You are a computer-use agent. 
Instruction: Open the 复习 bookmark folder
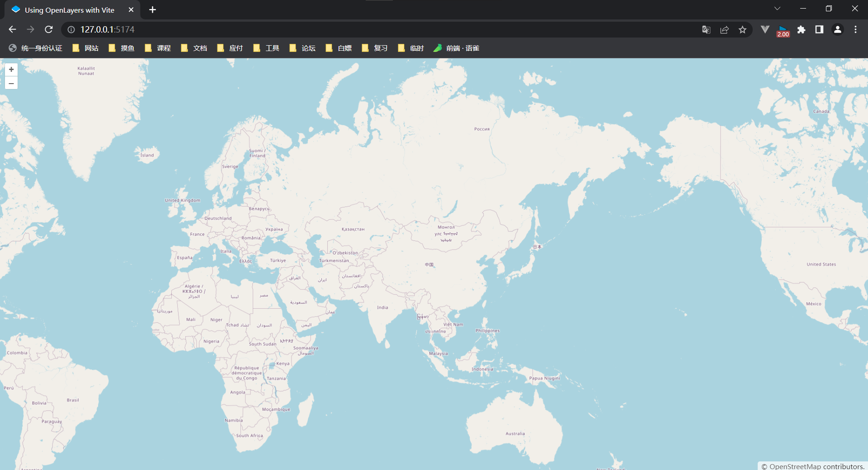(375, 48)
